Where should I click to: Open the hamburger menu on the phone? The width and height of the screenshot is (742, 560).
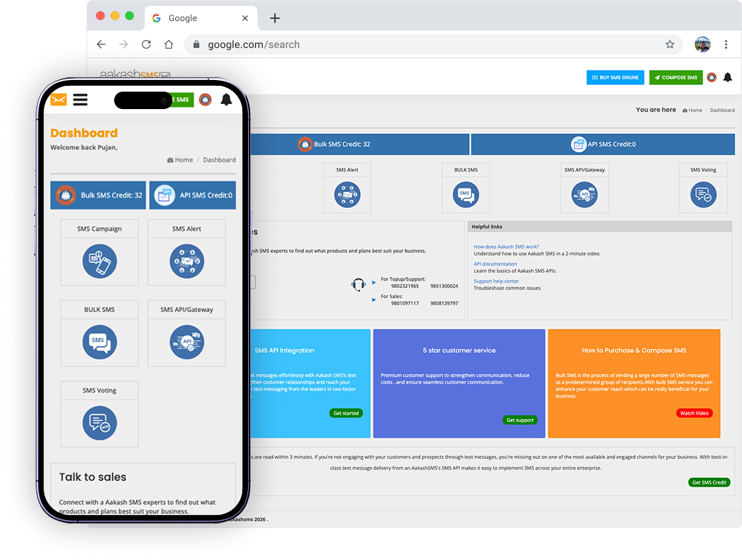tap(80, 100)
